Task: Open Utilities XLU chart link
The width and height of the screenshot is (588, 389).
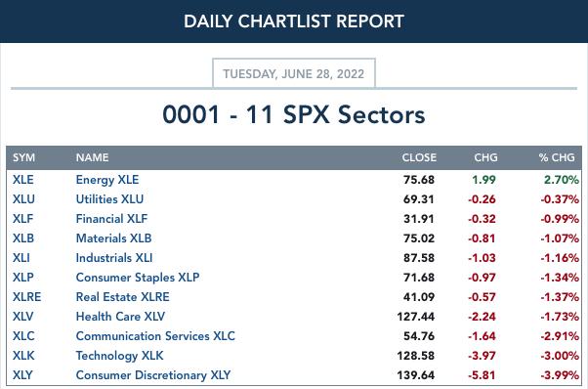Action: click(109, 199)
